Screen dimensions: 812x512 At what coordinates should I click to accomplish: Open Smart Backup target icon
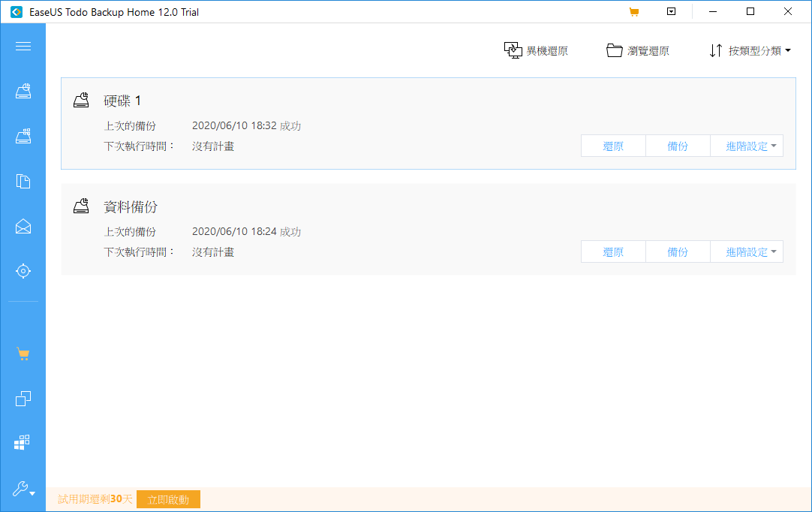[23, 271]
